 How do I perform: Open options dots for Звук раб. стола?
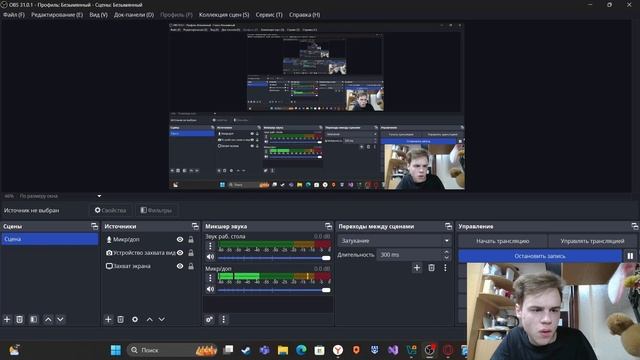coord(210,246)
